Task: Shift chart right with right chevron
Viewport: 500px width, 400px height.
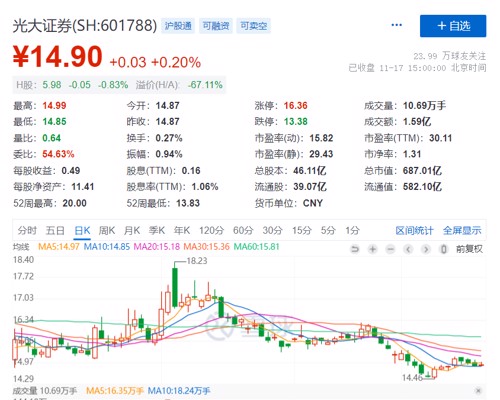Action: 426,249
